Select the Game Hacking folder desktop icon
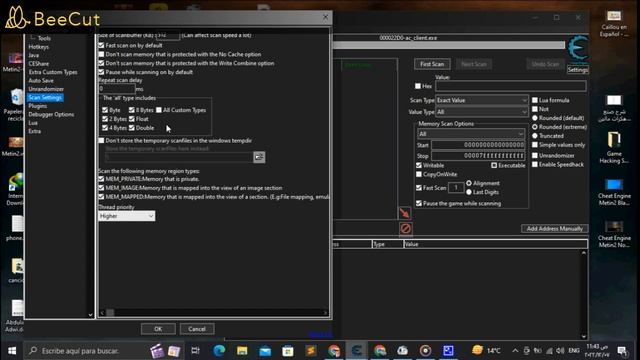 614,148
